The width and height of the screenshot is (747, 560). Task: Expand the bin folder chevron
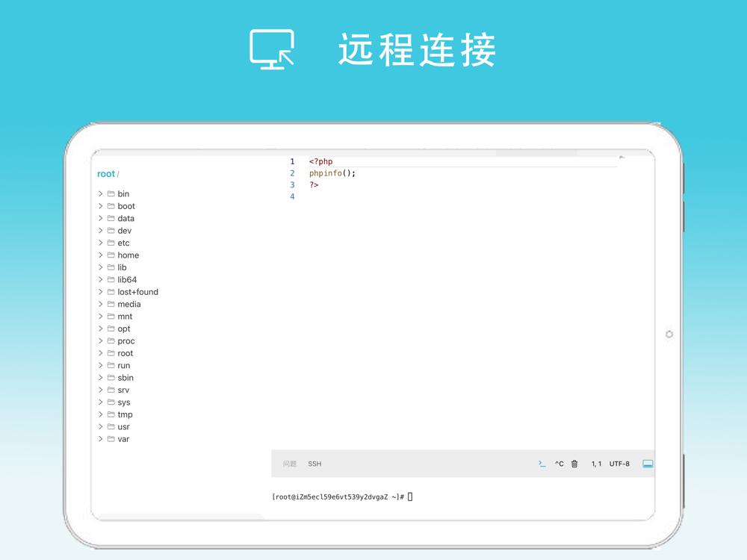tap(101, 194)
